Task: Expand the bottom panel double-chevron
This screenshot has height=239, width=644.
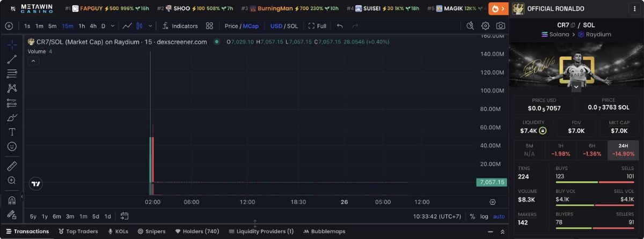Action: (503, 231)
